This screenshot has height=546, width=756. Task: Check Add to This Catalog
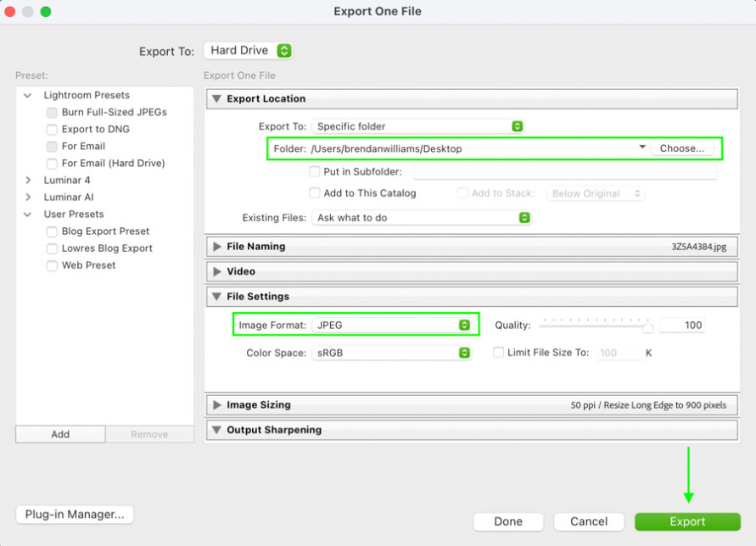[315, 193]
